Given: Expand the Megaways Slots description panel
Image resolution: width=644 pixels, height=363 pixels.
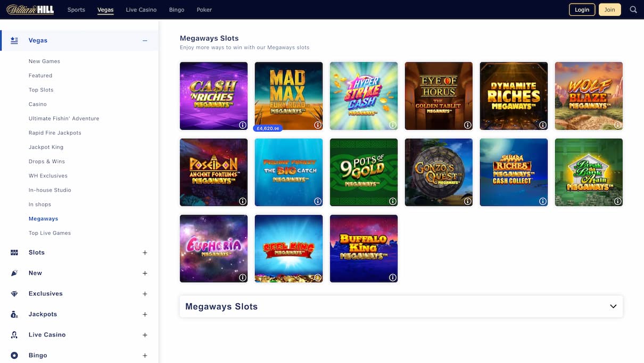Looking at the screenshot, I should pos(401,307).
